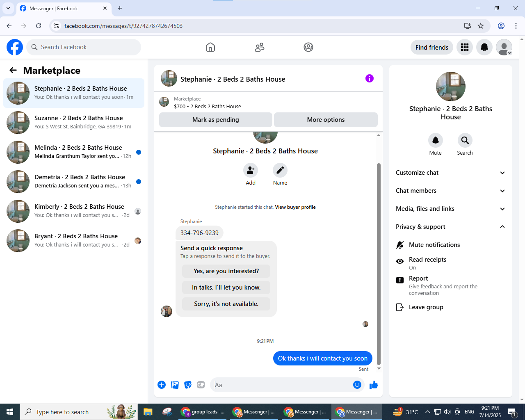Search in conversation magnifier icon
This screenshot has width=525, height=420.
(465, 140)
